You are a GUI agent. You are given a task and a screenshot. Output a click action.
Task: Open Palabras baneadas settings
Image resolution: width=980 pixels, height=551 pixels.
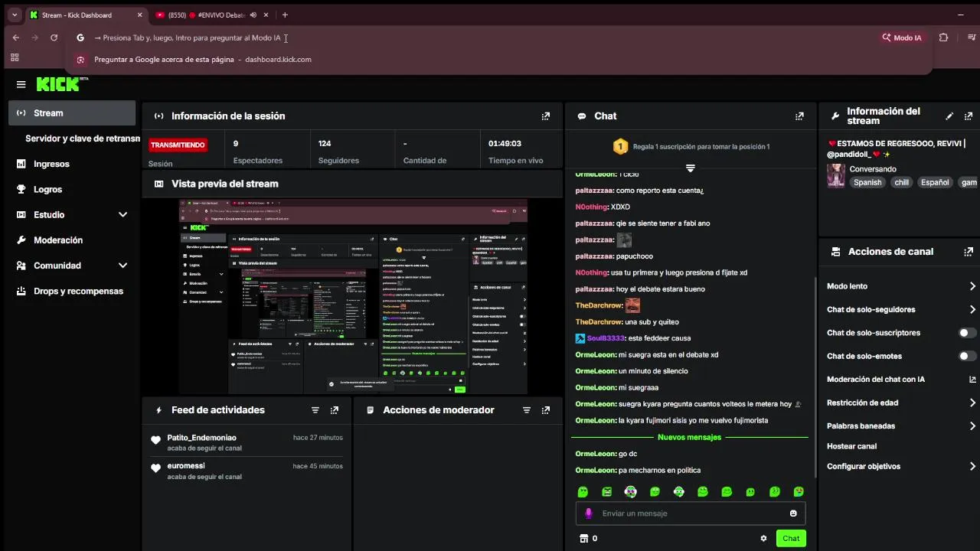(x=901, y=426)
